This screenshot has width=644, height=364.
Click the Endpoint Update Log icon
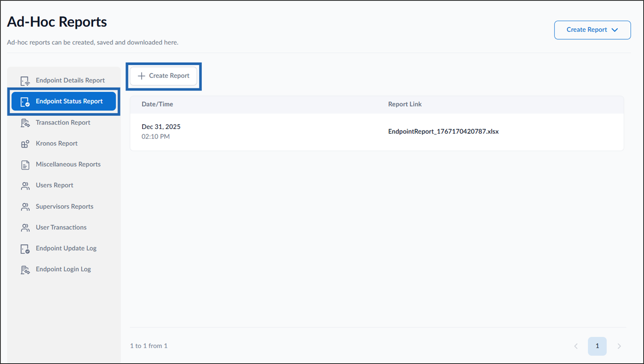click(25, 249)
